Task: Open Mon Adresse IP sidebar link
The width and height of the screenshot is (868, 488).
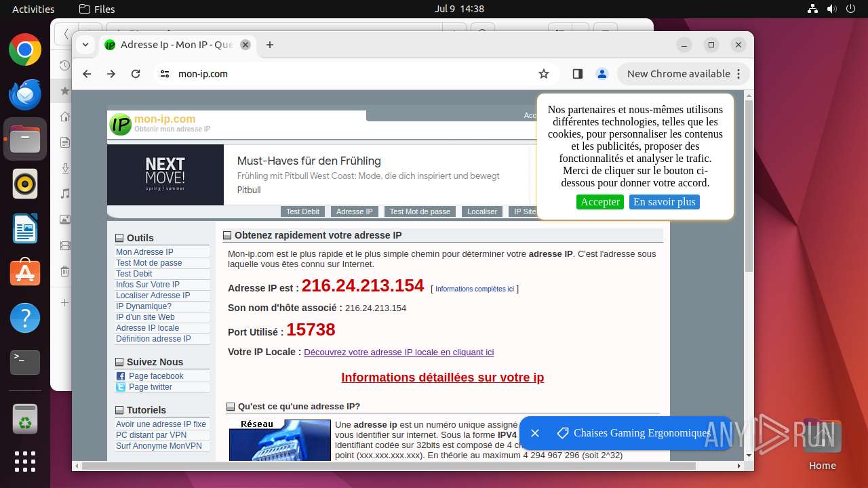Action: [x=144, y=252]
